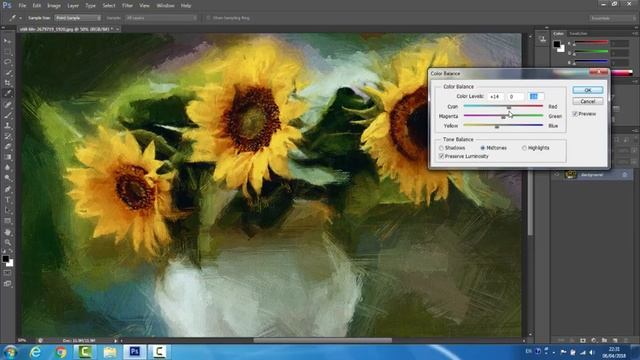Image resolution: width=640 pixels, height=360 pixels.
Task: Select the Eyedropper tool in toolbox
Action: pyautogui.click(x=8, y=93)
